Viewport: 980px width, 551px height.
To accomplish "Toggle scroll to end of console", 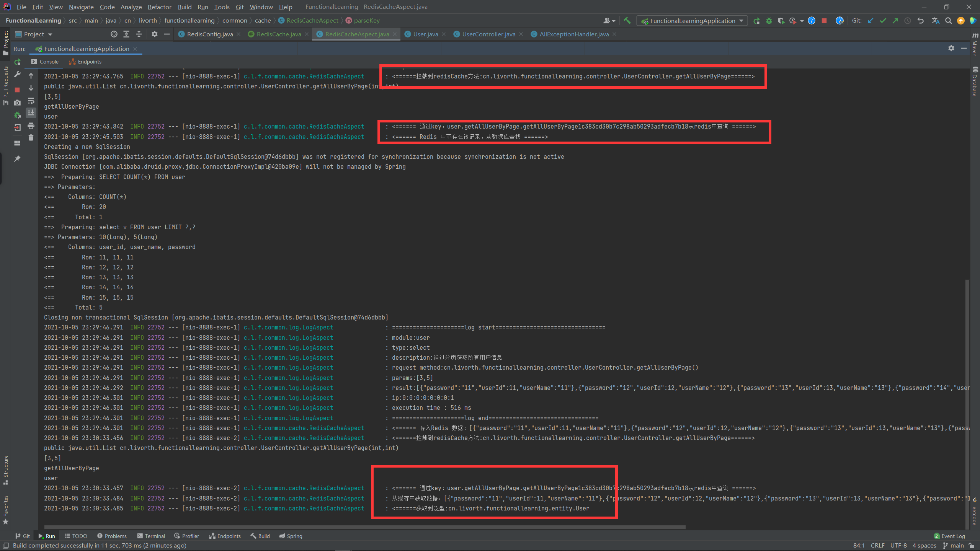I will [x=31, y=113].
